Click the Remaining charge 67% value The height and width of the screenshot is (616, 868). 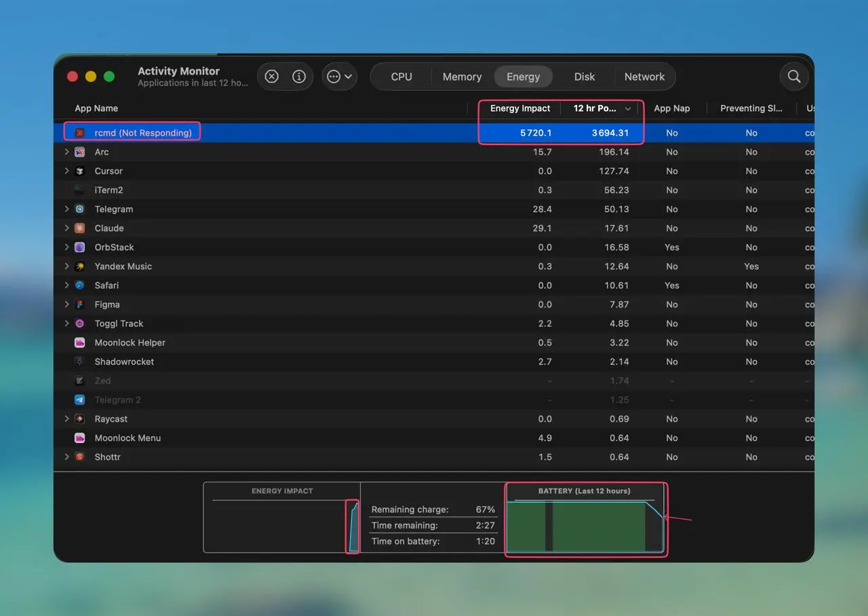(486, 509)
